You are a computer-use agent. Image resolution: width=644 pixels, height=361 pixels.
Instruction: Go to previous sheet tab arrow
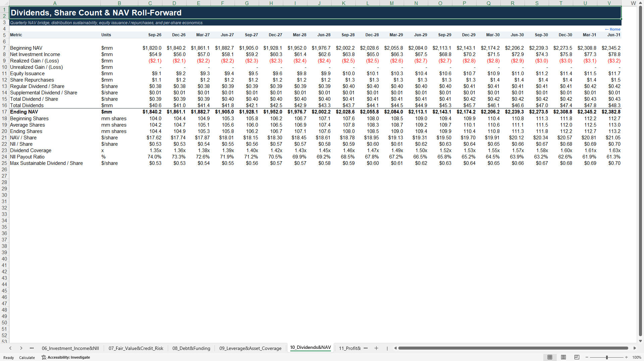(10, 348)
